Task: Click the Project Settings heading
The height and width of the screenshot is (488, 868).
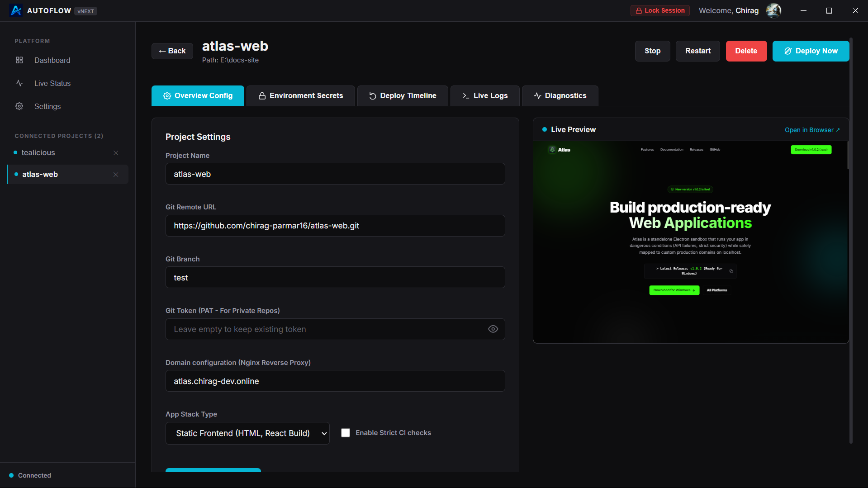Action: (x=198, y=137)
